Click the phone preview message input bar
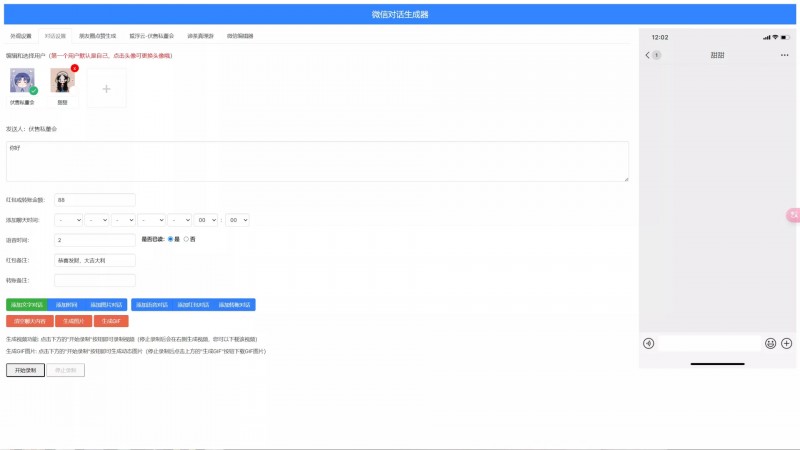 (710, 343)
